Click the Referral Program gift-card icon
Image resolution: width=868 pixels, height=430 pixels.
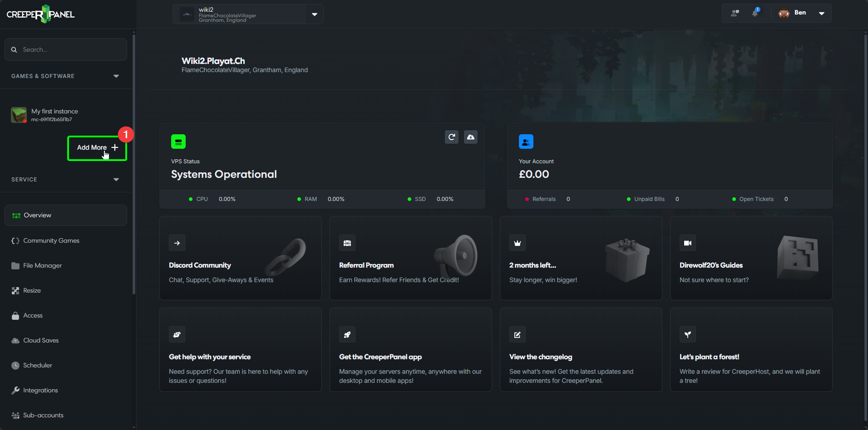pos(347,243)
